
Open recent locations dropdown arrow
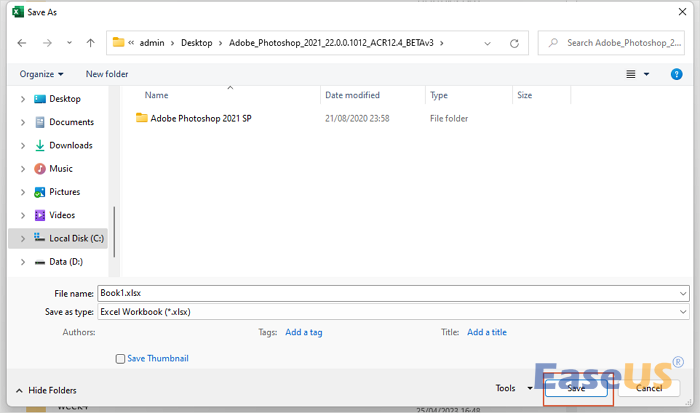pos(69,43)
